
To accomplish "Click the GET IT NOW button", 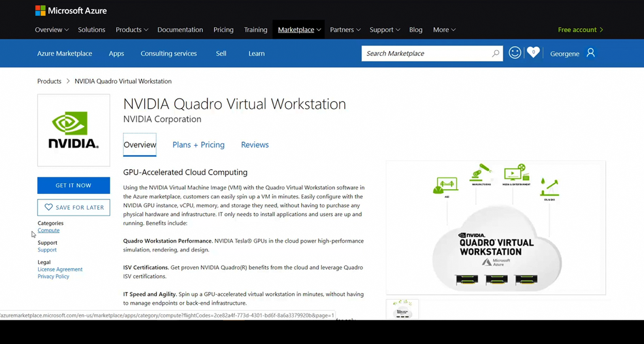I will tap(74, 185).
